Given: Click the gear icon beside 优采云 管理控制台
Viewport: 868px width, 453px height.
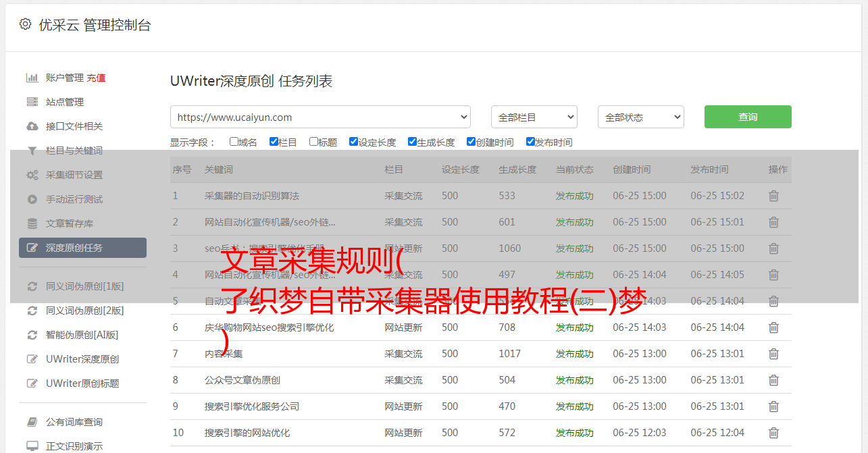Looking at the screenshot, I should [x=25, y=24].
